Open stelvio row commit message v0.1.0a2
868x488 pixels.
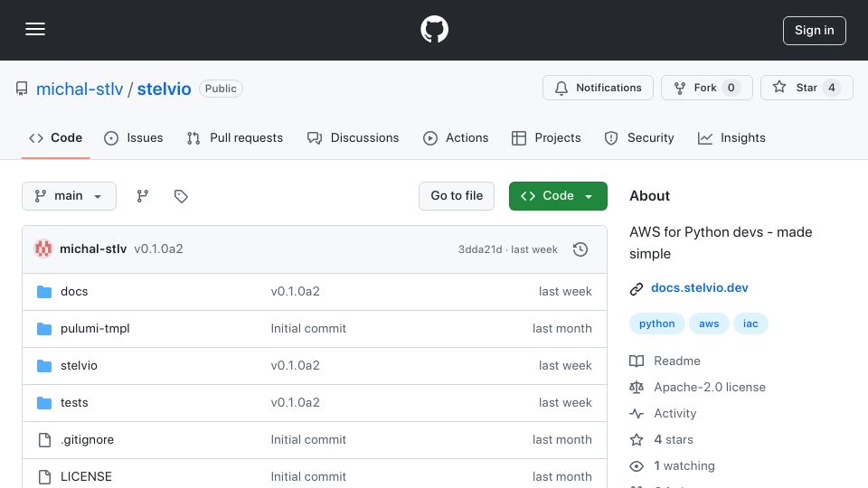click(x=295, y=366)
